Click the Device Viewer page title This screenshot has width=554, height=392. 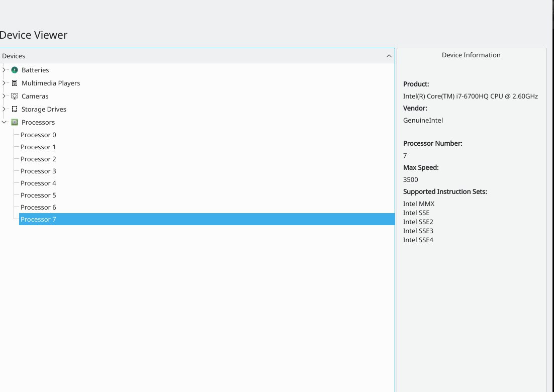pos(34,35)
